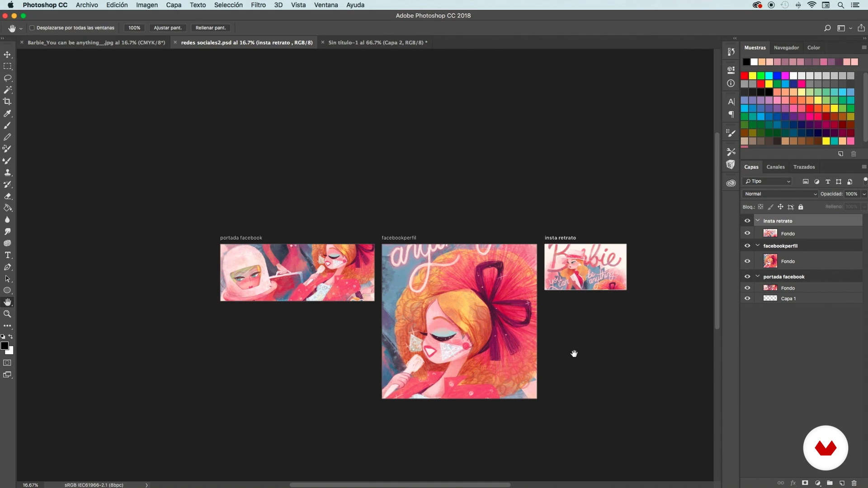Open the Opacidad slider dropdown arrow

pyautogui.click(x=864, y=194)
